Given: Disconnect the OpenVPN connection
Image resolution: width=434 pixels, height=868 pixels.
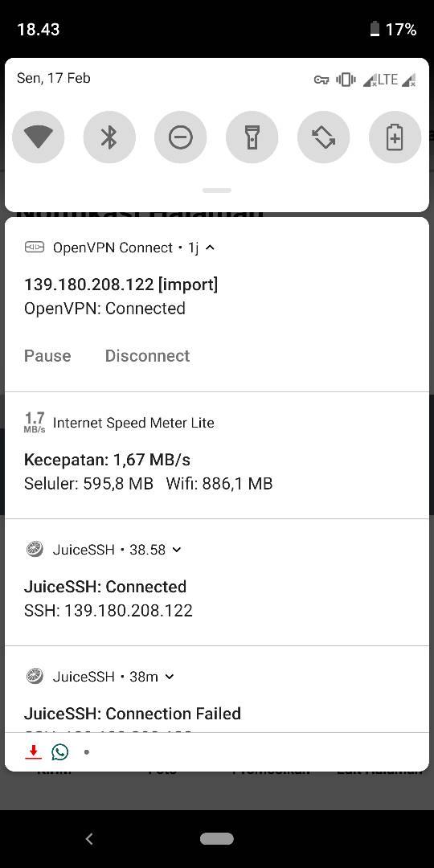Looking at the screenshot, I should coord(147,355).
